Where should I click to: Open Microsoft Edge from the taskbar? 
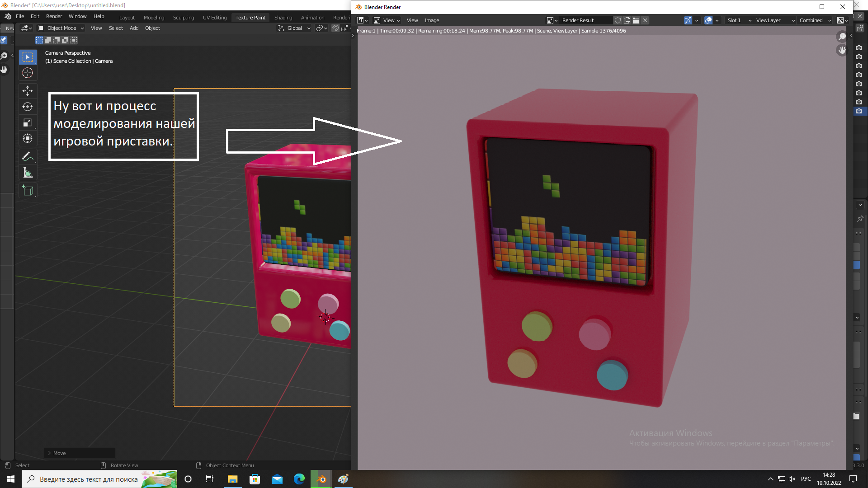(299, 479)
